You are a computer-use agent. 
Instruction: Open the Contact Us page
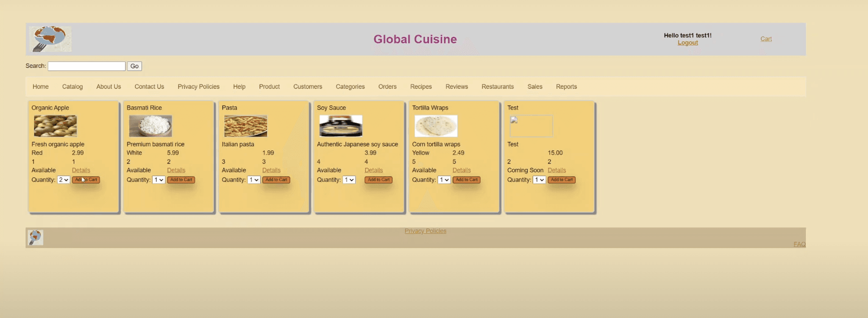pyautogui.click(x=149, y=86)
